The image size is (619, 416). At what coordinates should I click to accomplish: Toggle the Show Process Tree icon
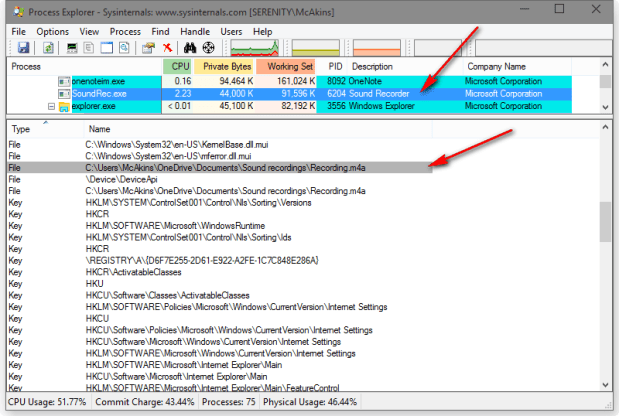pos(89,47)
